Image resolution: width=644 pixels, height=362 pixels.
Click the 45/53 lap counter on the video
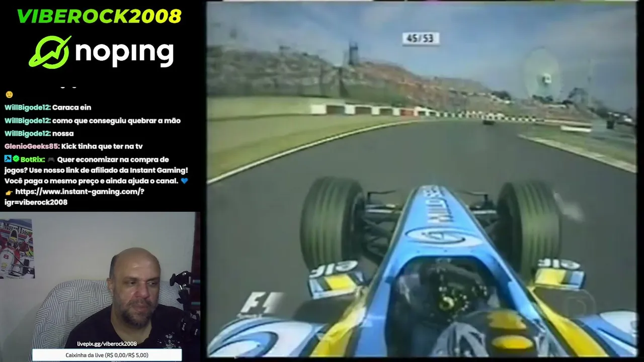point(421,39)
